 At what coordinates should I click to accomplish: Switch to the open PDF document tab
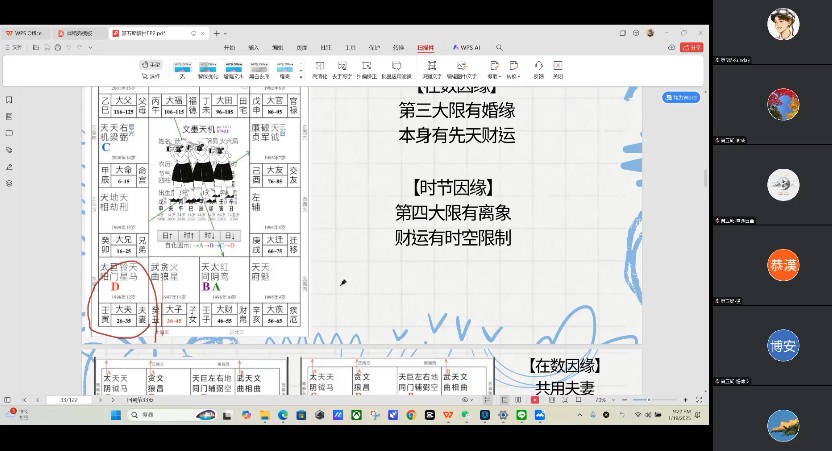point(148,33)
